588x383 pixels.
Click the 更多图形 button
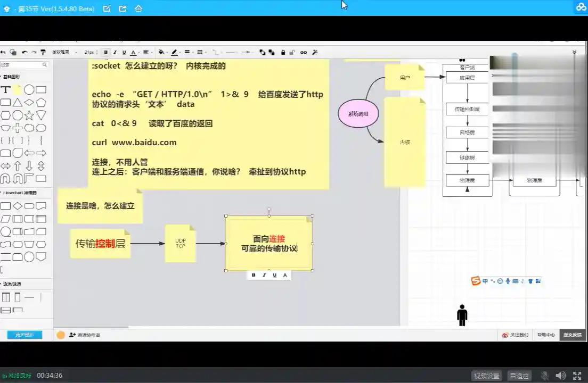point(24,335)
